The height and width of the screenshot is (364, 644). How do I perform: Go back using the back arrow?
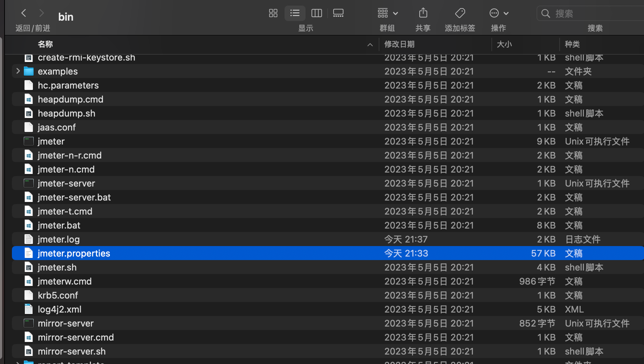[x=24, y=13]
